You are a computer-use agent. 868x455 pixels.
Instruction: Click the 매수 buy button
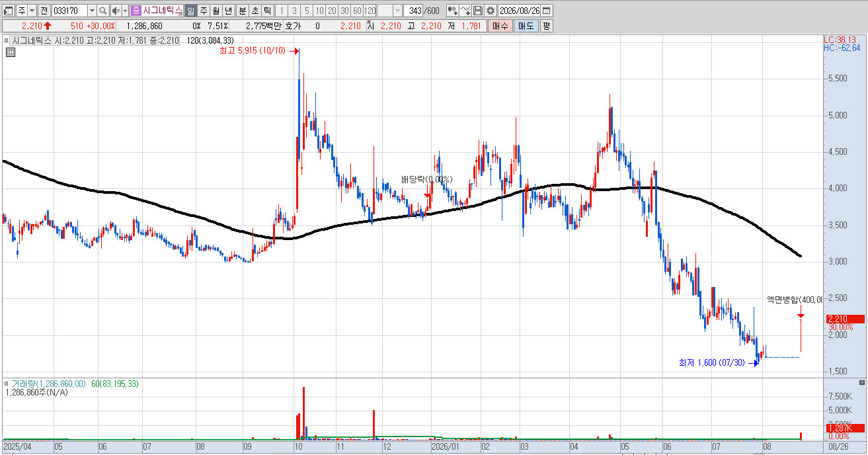500,26
